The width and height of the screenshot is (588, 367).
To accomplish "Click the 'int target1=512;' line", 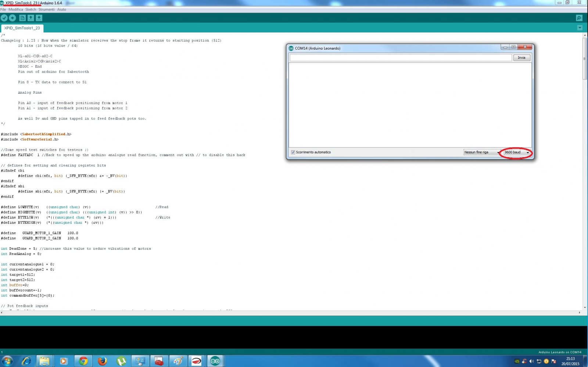I will pyautogui.click(x=18, y=275).
